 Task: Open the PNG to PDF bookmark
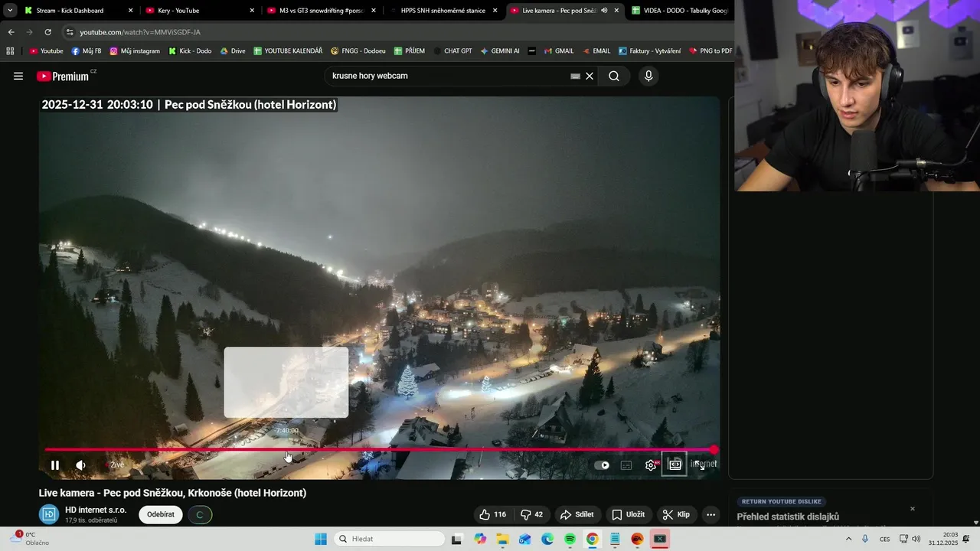710,51
